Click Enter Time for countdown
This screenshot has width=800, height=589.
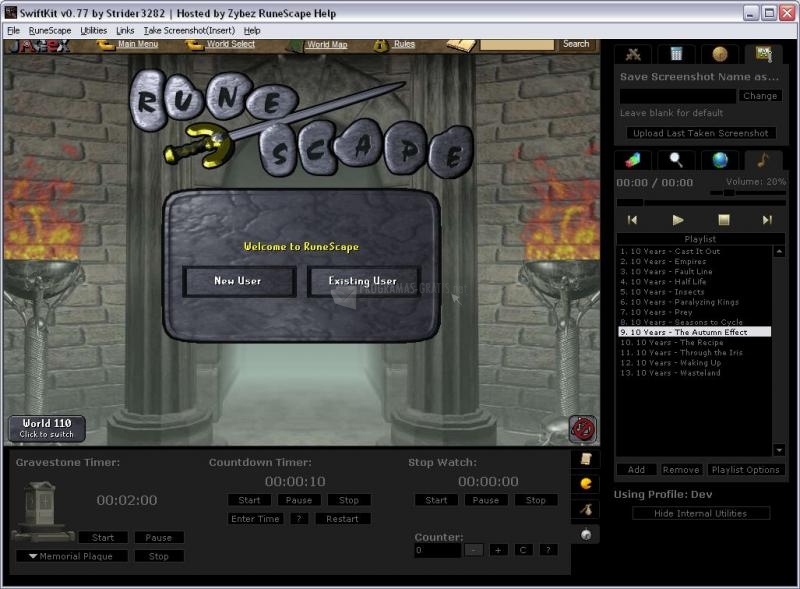(255, 519)
